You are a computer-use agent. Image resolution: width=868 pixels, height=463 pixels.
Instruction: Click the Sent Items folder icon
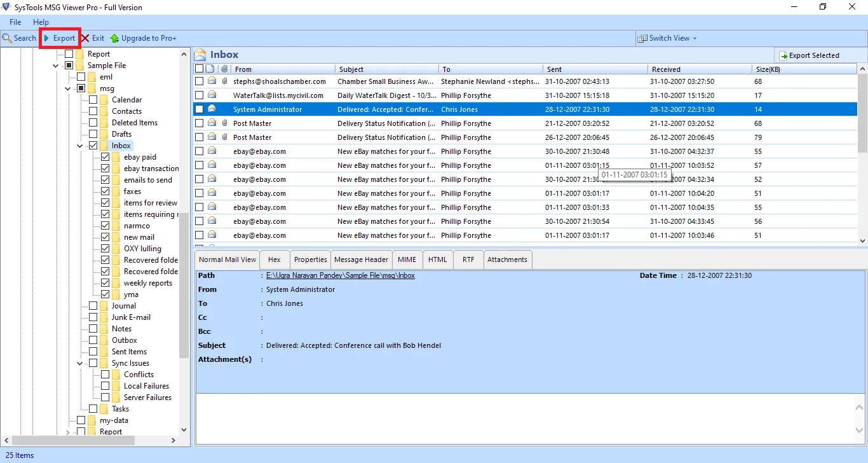[x=104, y=352]
